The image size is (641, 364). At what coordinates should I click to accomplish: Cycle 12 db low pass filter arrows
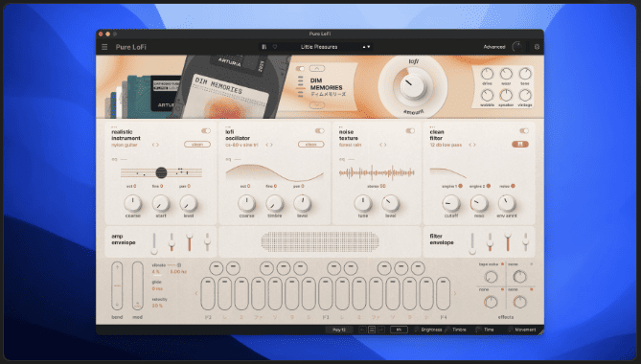(x=472, y=145)
